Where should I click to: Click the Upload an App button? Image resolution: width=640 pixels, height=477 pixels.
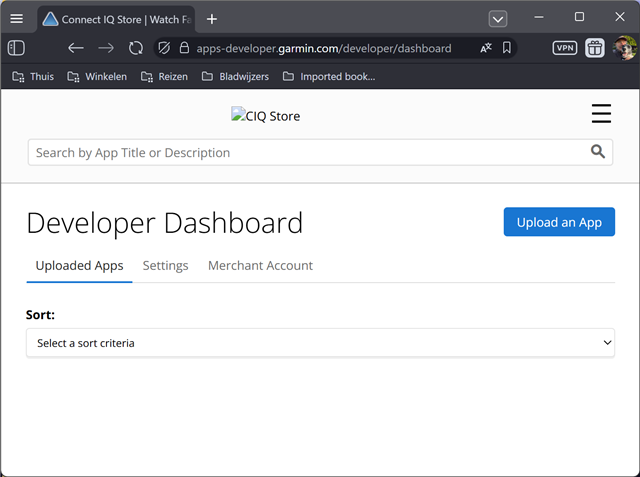pyautogui.click(x=559, y=222)
